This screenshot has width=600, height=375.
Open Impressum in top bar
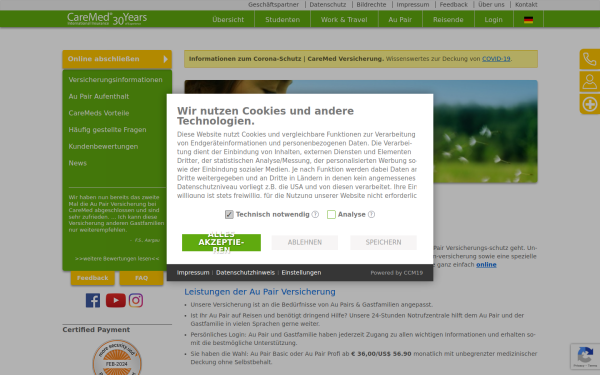pos(412,5)
